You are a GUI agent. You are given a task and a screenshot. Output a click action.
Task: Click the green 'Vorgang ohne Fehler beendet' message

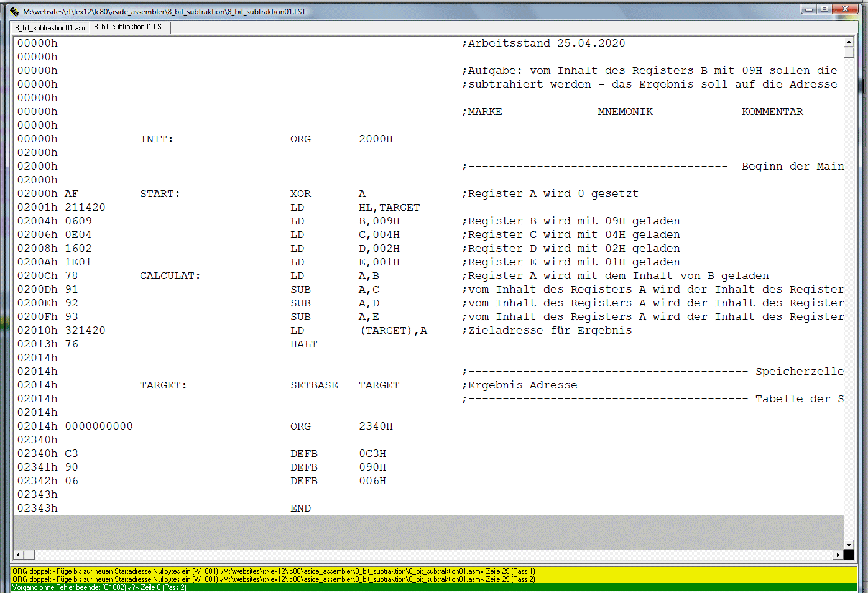pos(99,587)
